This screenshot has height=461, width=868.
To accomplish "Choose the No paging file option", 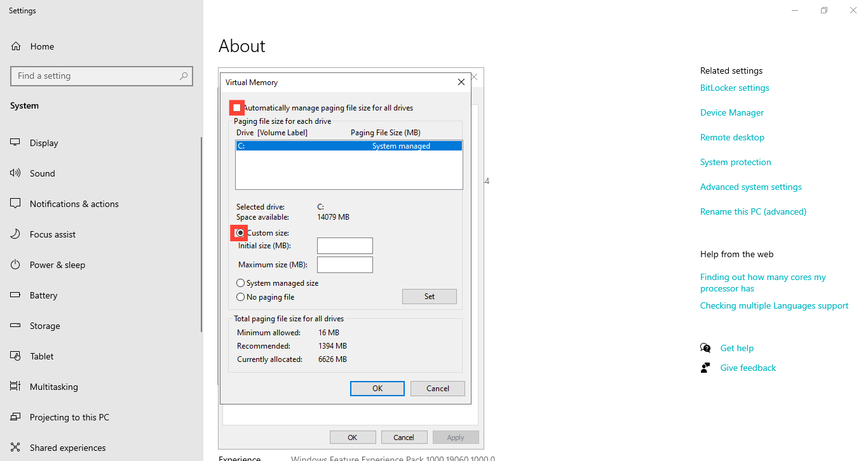I will point(241,297).
